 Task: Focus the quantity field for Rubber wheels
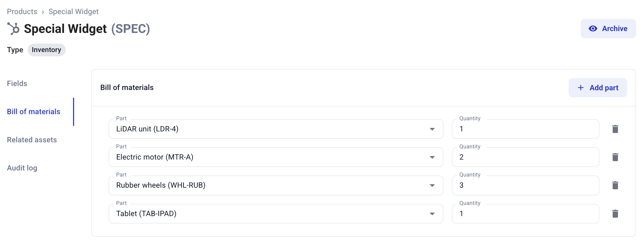pos(525,185)
